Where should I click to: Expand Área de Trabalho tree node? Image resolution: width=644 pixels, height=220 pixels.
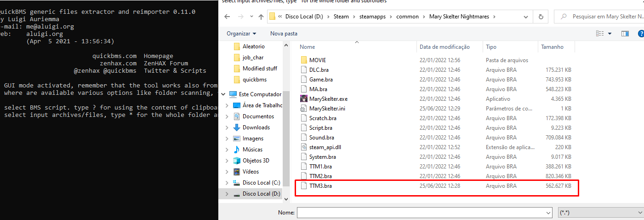point(227,105)
